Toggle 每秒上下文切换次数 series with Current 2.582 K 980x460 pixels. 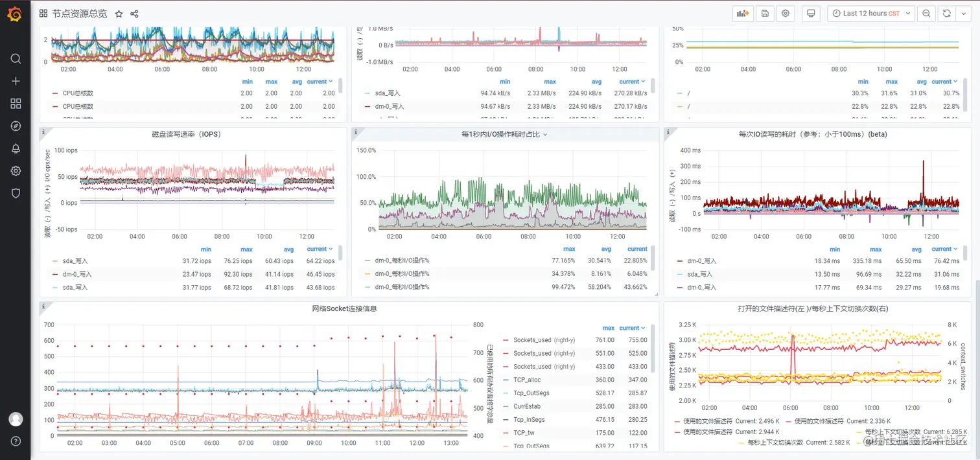pos(776,442)
